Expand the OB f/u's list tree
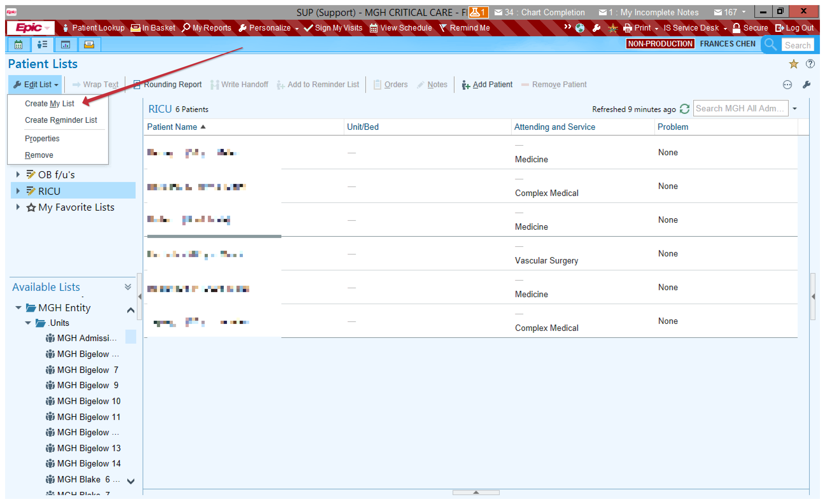Screen dimensions: 825x504 (x=18, y=174)
